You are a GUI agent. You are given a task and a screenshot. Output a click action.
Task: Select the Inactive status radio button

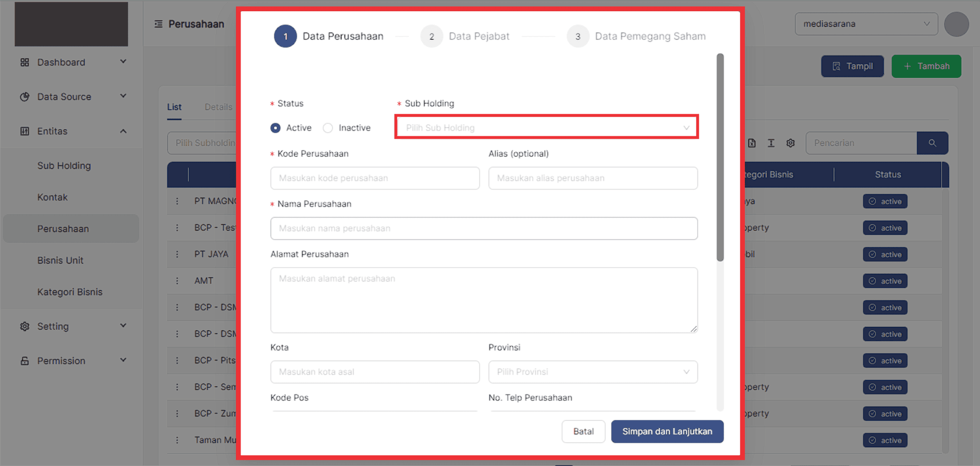(328, 128)
